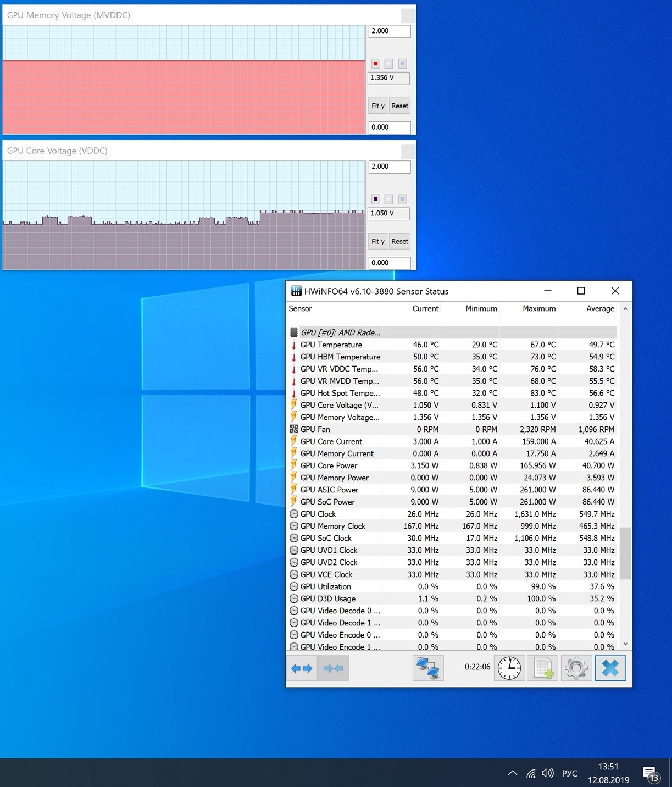The height and width of the screenshot is (787, 672).
Task: Click Reset in Core Voltage graph
Action: (x=400, y=241)
